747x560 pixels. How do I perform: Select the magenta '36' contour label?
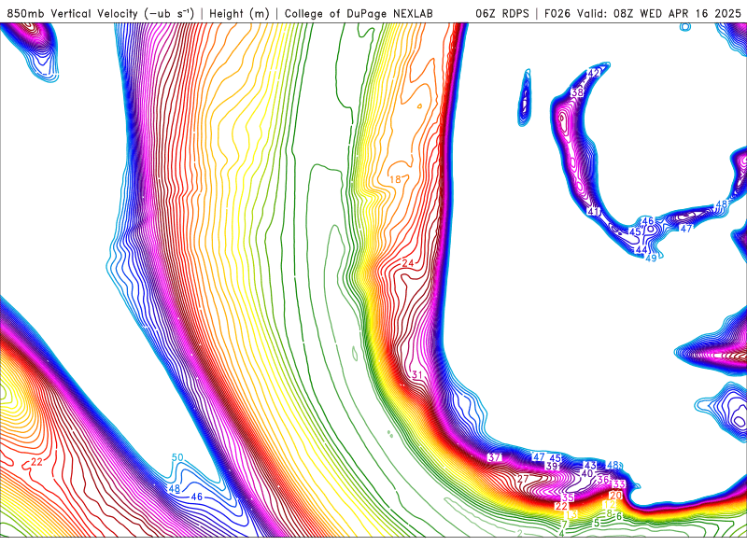pyautogui.click(x=603, y=480)
